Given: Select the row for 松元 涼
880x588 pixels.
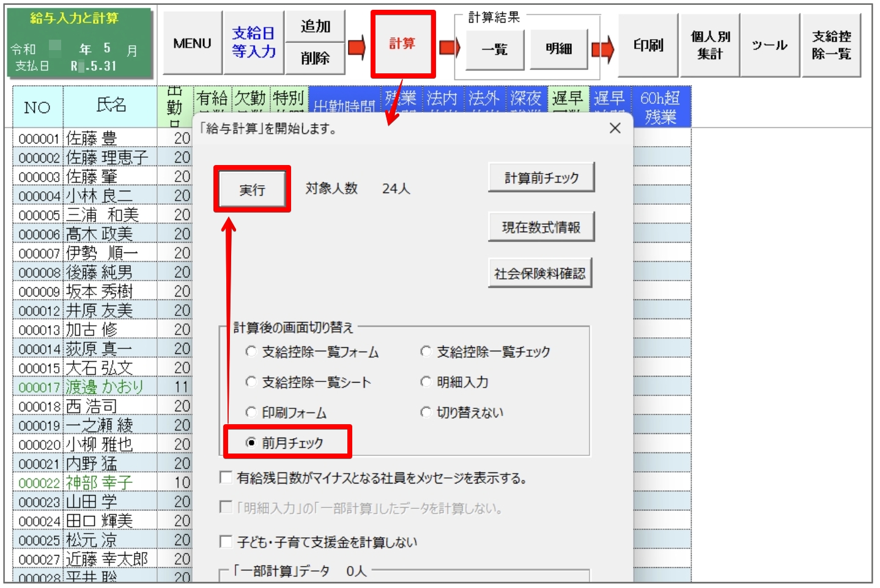Looking at the screenshot, I should [102, 540].
